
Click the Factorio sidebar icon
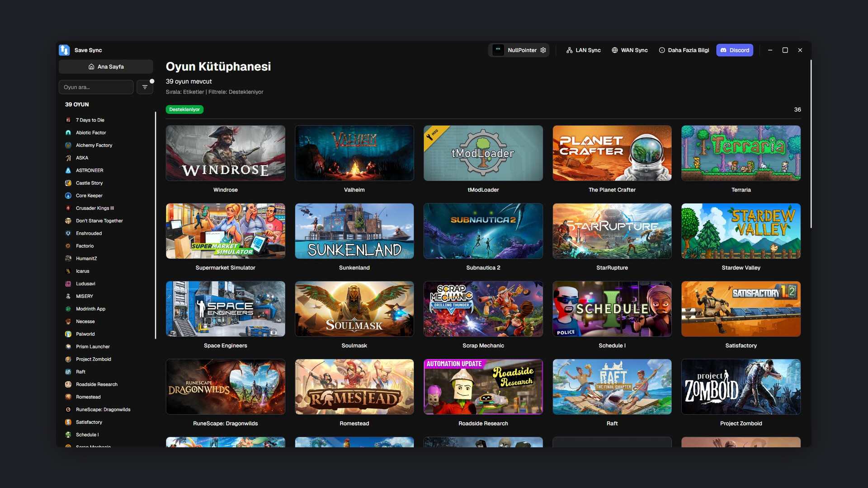[68, 246]
